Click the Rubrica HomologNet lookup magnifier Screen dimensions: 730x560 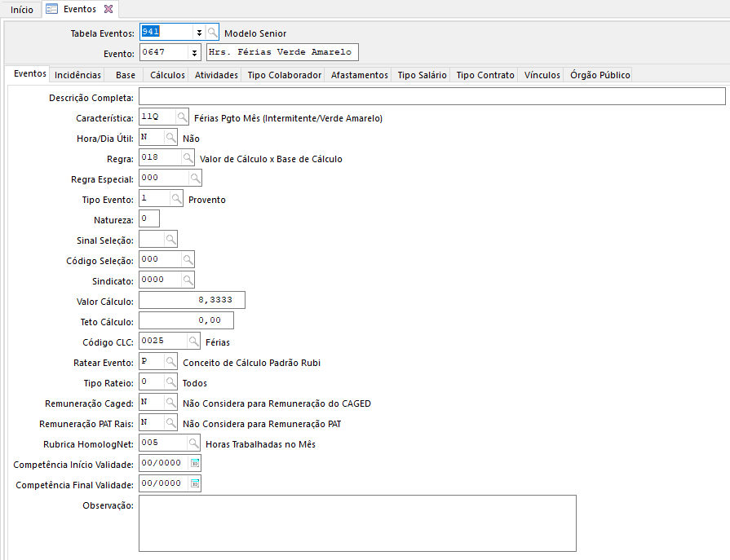(x=193, y=443)
